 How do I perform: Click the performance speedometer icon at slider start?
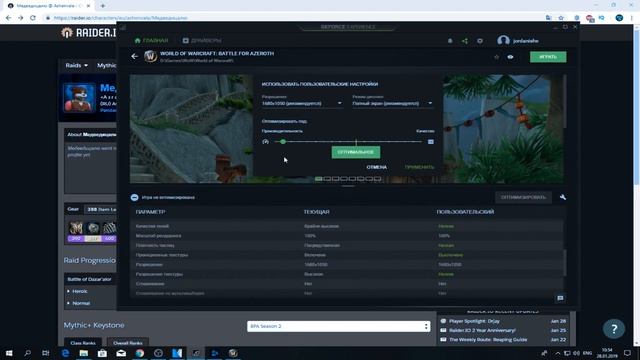pos(266,142)
